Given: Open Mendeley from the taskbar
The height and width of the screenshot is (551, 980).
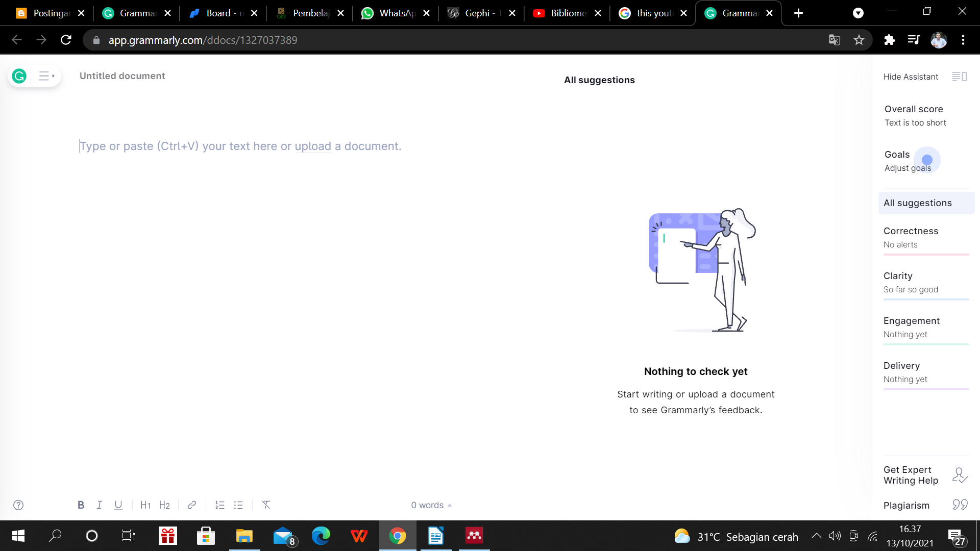Looking at the screenshot, I should [x=474, y=536].
